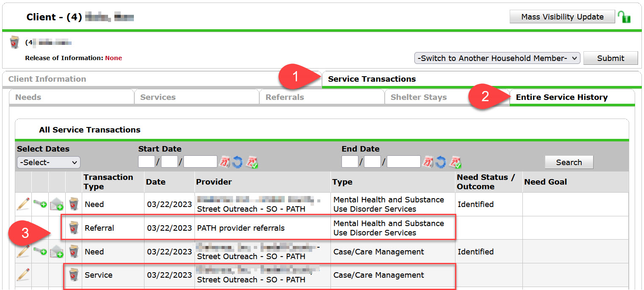Click the Submit button for household member
This screenshot has height=290, width=644.
[611, 58]
